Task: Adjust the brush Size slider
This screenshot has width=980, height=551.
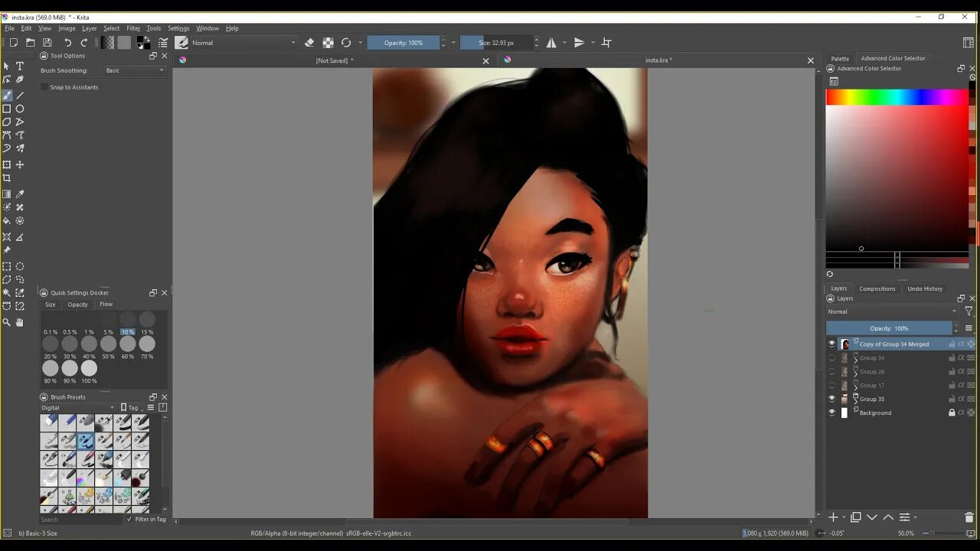Action: coord(496,43)
